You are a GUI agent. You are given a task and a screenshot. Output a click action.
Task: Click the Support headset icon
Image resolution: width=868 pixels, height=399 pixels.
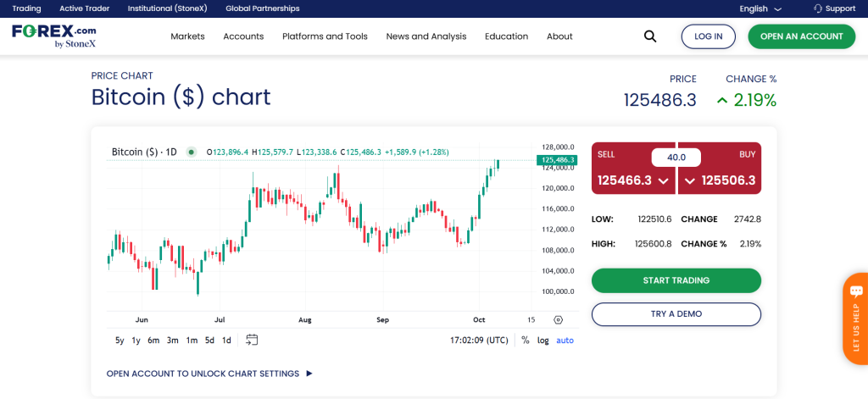click(x=818, y=8)
